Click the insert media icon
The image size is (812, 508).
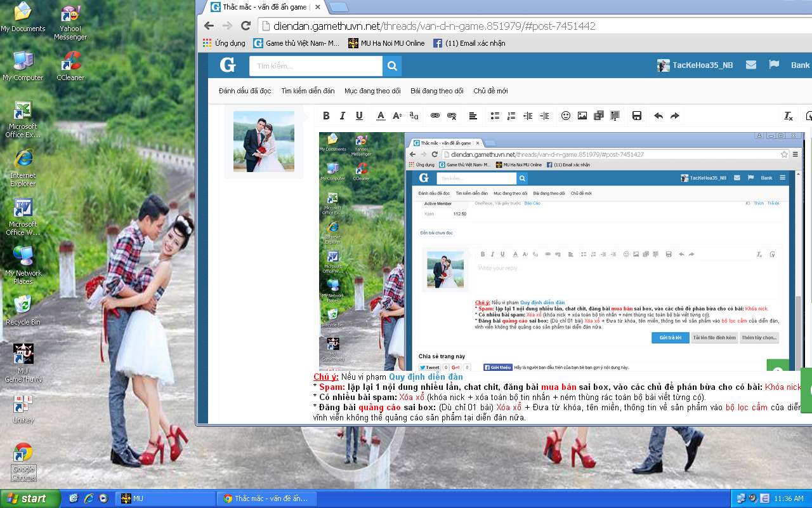599,116
